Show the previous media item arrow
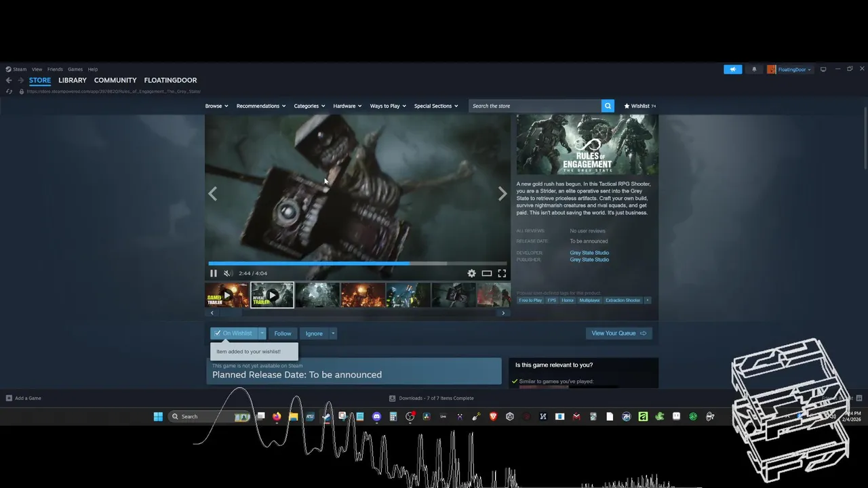This screenshot has width=868, height=488. click(213, 194)
